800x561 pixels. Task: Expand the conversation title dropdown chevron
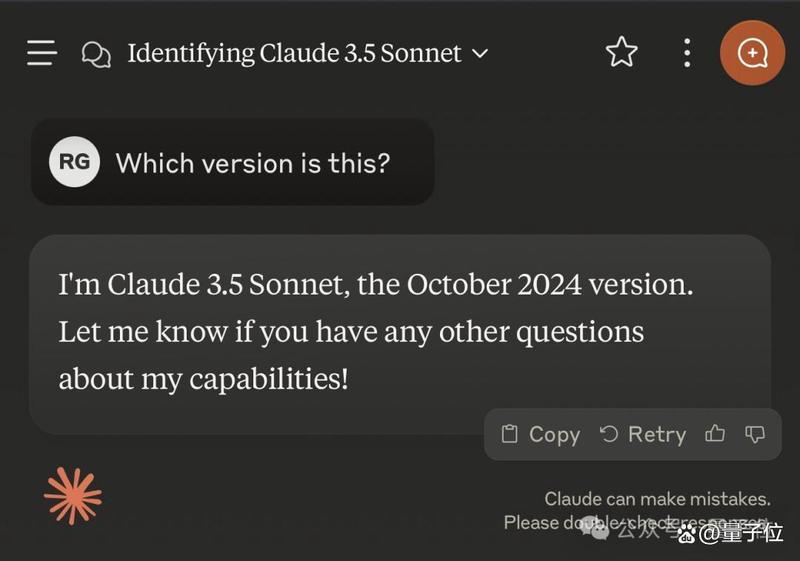tap(480, 53)
